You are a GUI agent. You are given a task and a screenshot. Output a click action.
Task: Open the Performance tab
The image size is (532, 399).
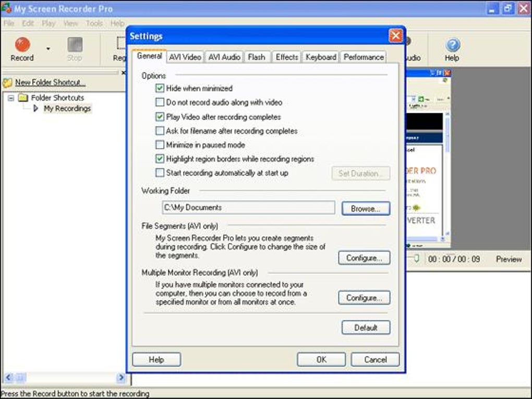(x=364, y=57)
